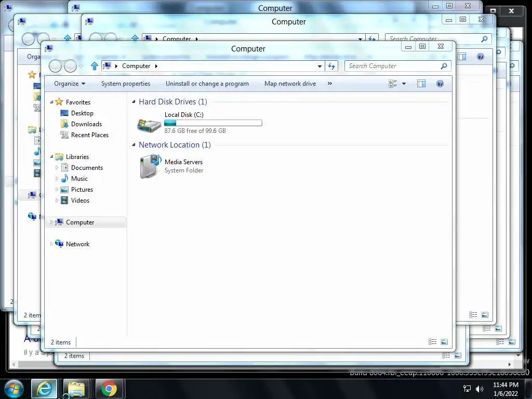Expand the Network tree node
This screenshot has height=399, width=532.
51,244
